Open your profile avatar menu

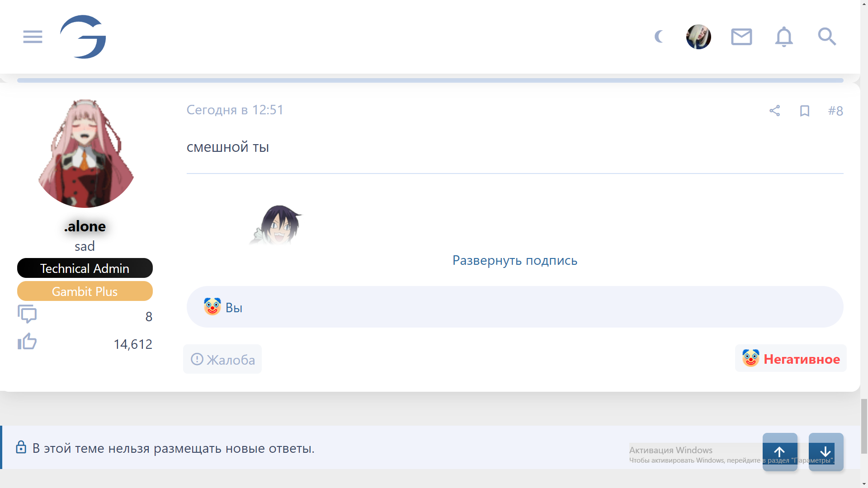pos(698,37)
